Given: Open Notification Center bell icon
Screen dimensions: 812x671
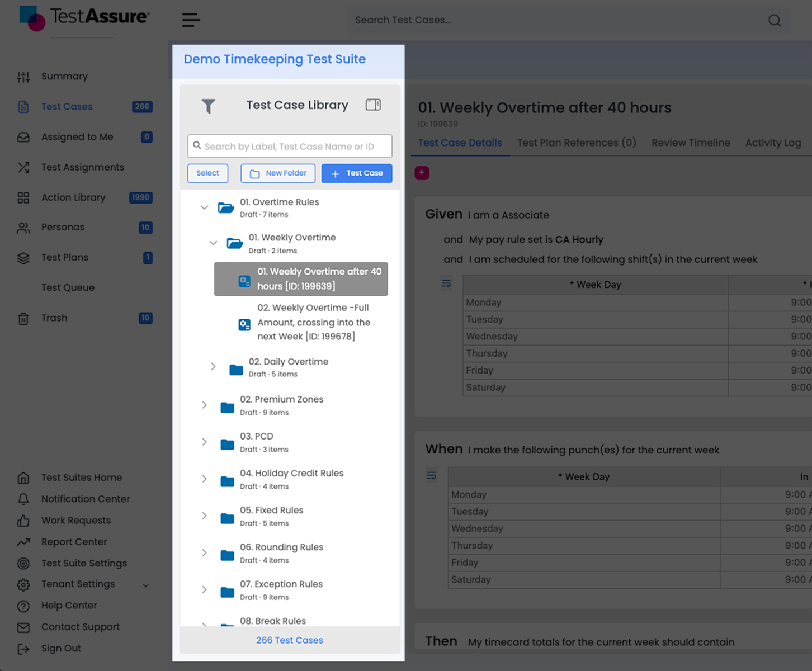Looking at the screenshot, I should pos(23,499).
